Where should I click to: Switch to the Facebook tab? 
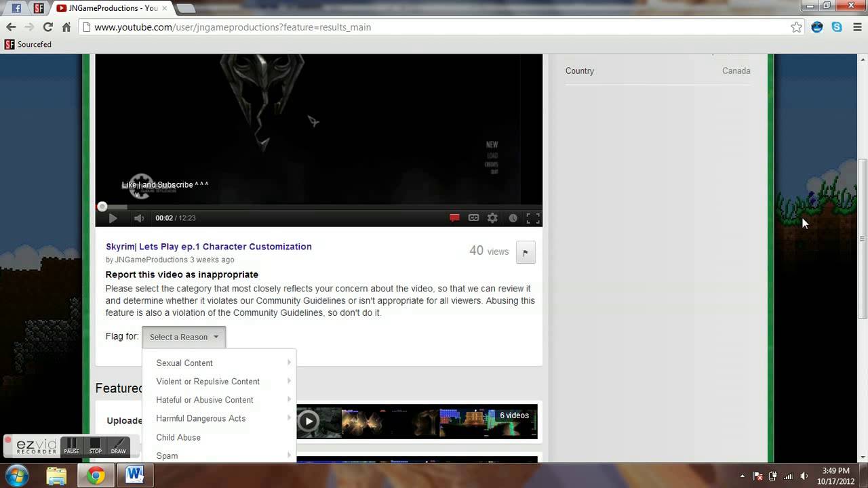[16, 8]
